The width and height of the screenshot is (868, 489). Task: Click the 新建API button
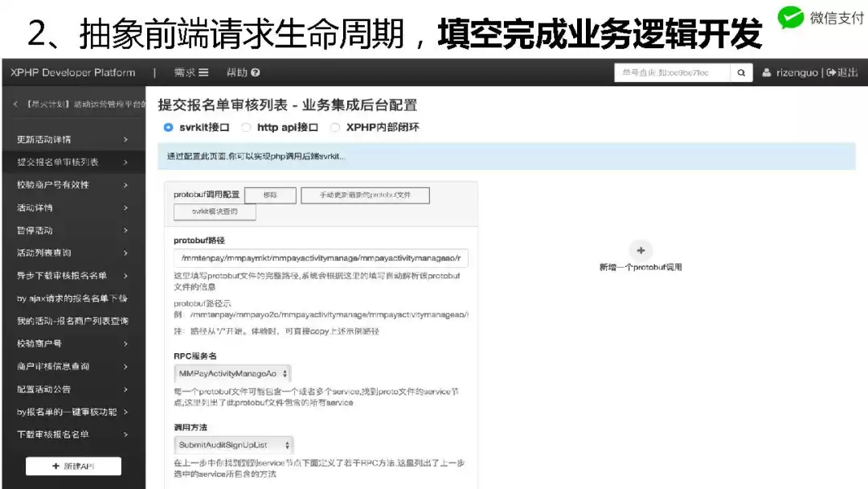tap(73, 466)
